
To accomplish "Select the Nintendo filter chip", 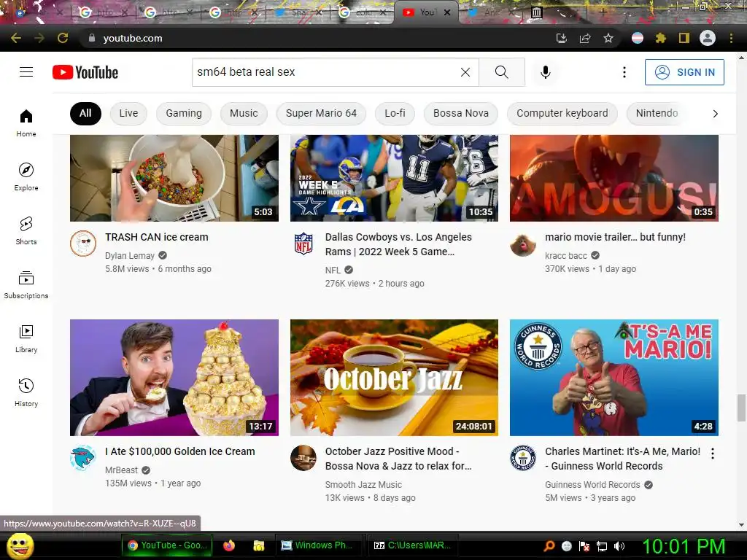I will (657, 113).
